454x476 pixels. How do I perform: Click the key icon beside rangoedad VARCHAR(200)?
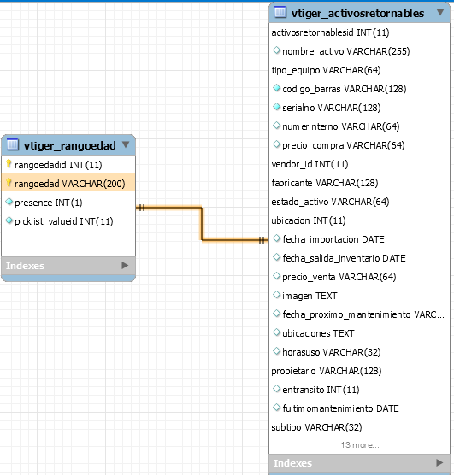coord(9,183)
